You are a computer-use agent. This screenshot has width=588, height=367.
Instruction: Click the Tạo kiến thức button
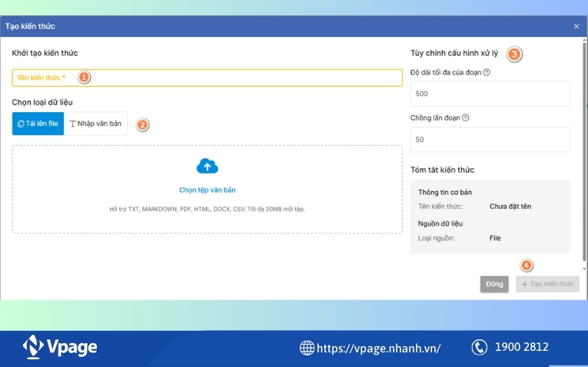(547, 284)
